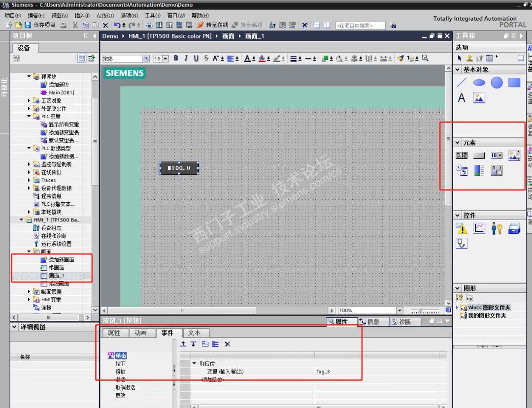532x408 pixels.
Task: Select the Ellipse basic object
Action: 479,82
